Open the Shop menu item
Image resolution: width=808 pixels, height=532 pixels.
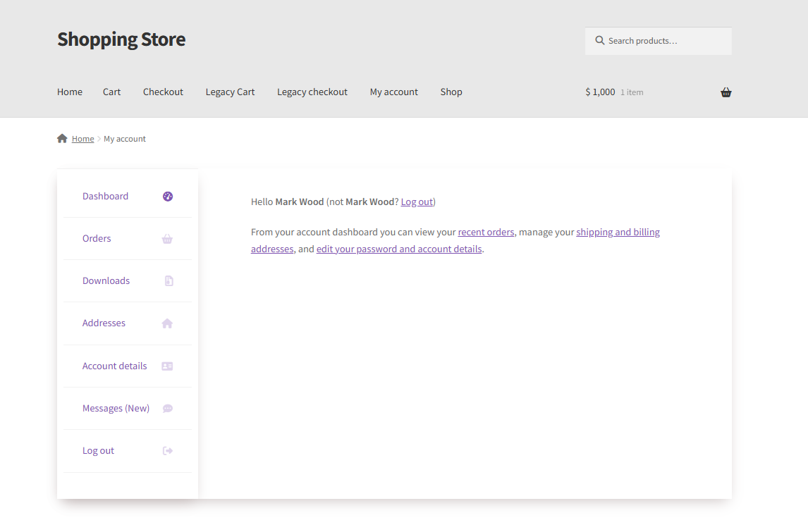[x=451, y=92]
